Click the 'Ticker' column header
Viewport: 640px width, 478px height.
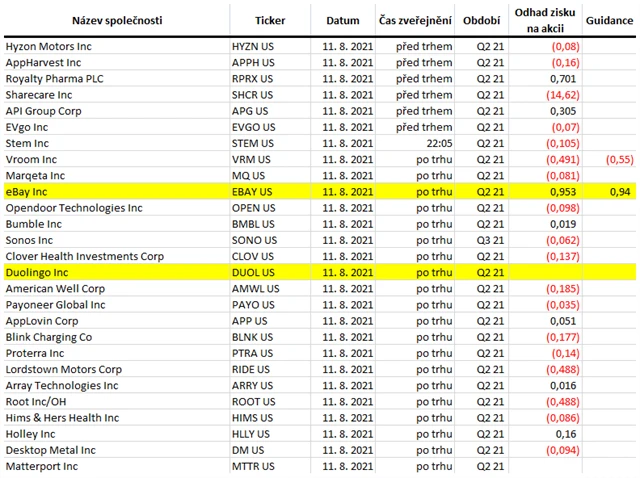coord(270,20)
